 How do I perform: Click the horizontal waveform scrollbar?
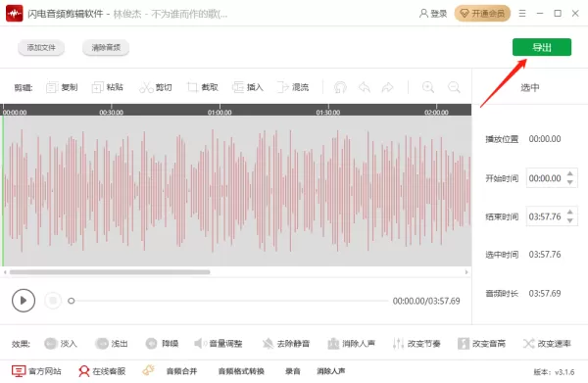coord(110,272)
